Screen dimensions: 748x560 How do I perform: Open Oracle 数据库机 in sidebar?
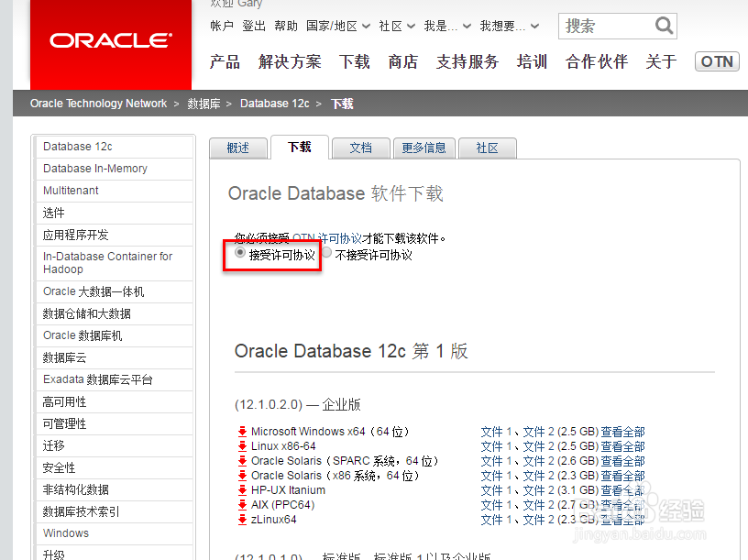pyautogui.click(x=115, y=335)
